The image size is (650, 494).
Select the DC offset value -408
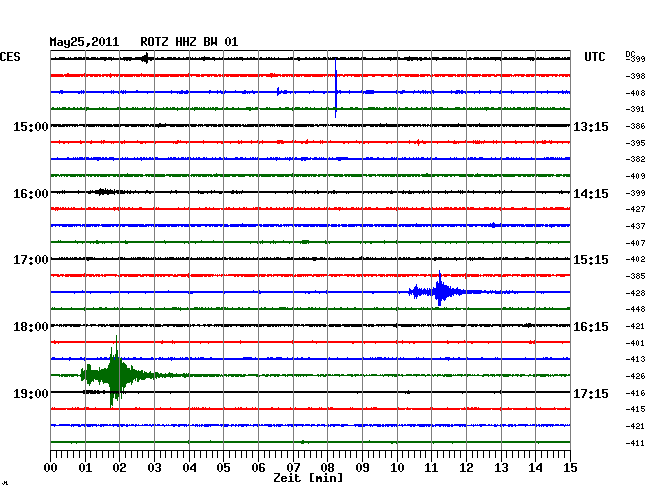pyautogui.click(x=635, y=93)
